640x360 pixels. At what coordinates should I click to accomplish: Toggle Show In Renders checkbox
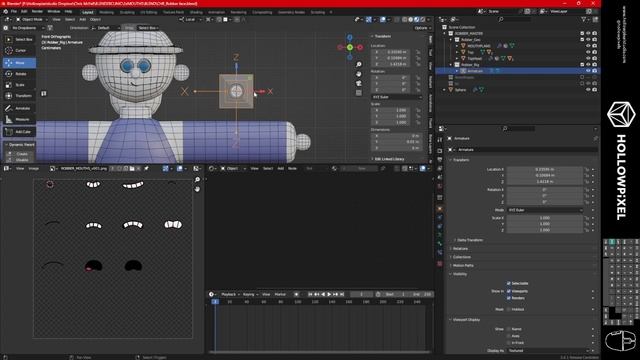[x=509, y=298]
